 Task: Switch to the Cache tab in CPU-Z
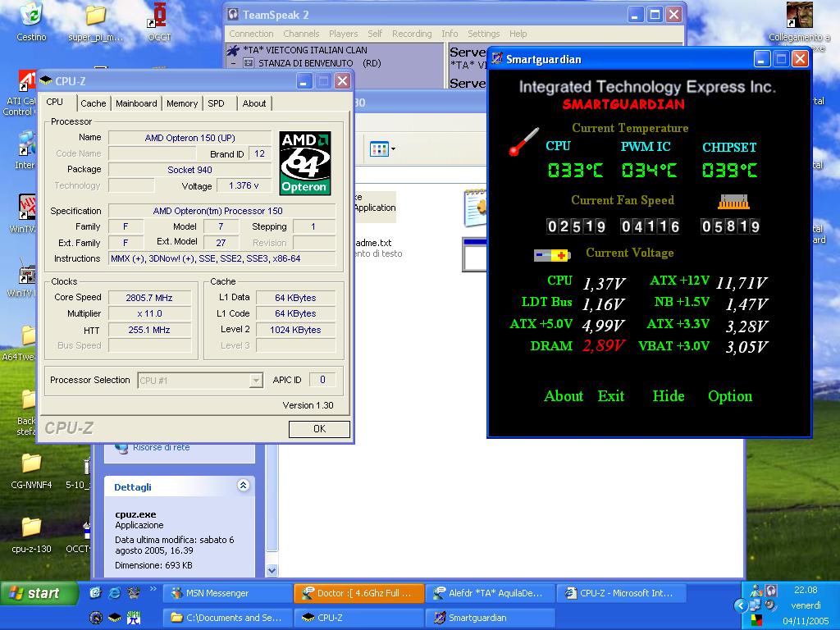tap(94, 103)
